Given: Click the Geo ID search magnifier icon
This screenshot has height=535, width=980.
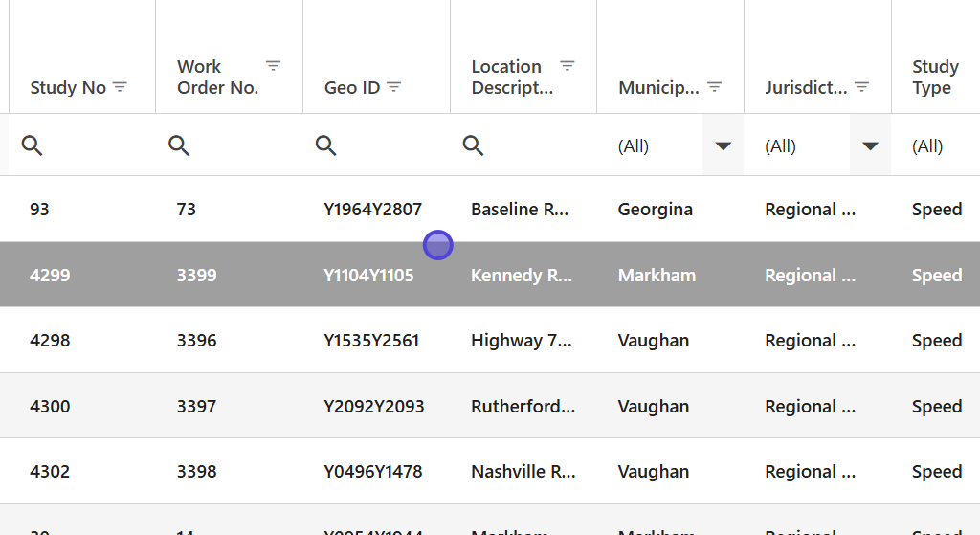Looking at the screenshot, I should tap(326, 145).
